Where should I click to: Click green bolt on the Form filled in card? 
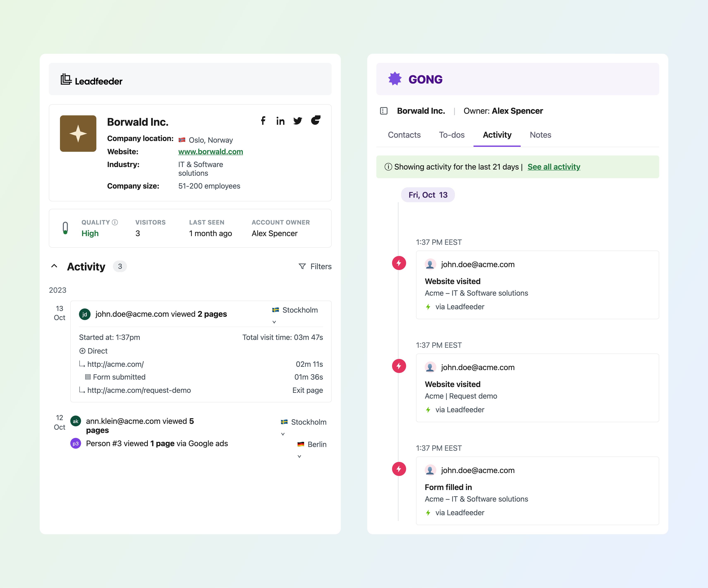click(428, 513)
